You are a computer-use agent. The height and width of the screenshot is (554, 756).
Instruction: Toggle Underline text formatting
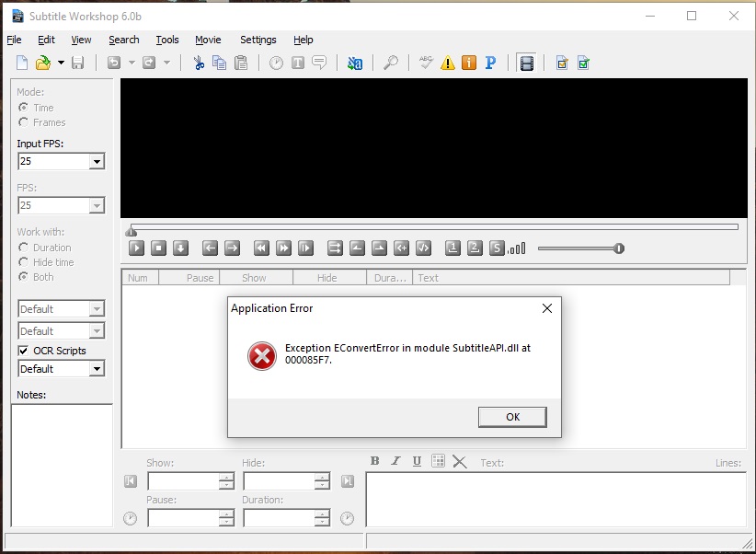pyautogui.click(x=417, y=461)
